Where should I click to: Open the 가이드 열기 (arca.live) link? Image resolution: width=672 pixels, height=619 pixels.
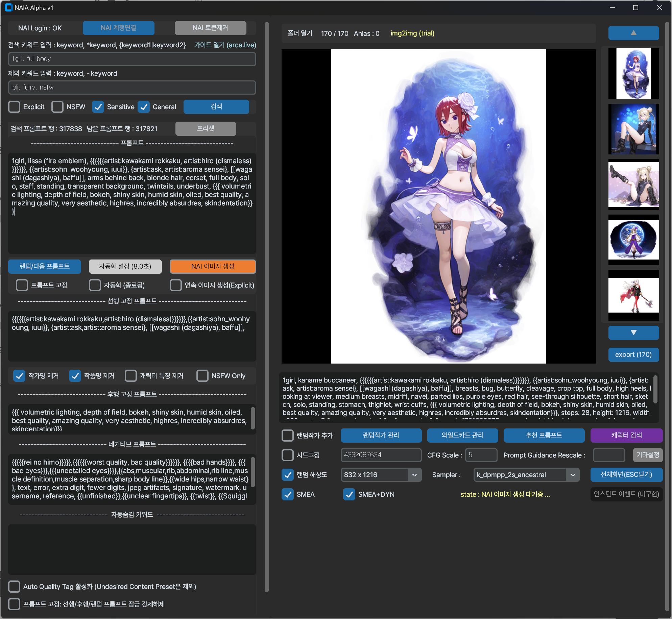[225, 45]
